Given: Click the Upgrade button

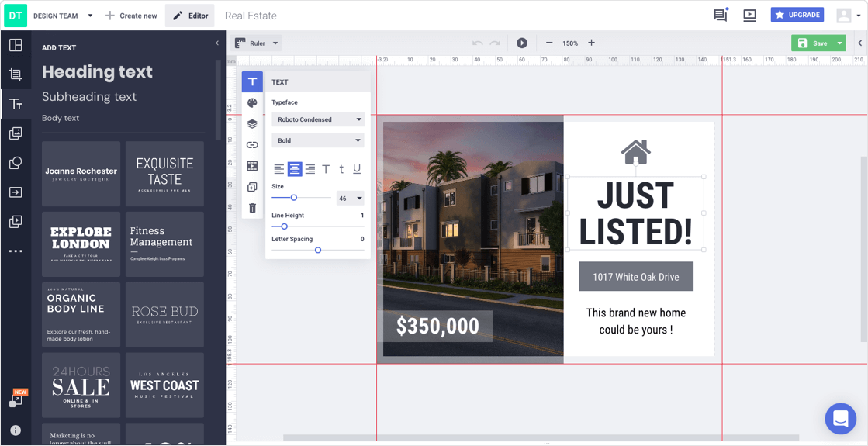Looking at the screenshot, I should click(x=797, y=15).
